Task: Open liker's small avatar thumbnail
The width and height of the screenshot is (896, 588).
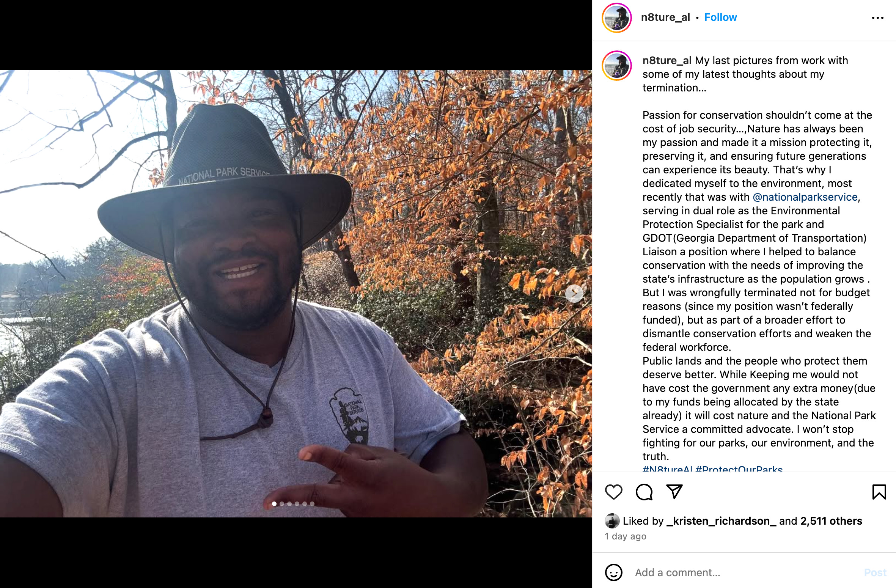Action: pyautogui.click(x=612, y=521)
